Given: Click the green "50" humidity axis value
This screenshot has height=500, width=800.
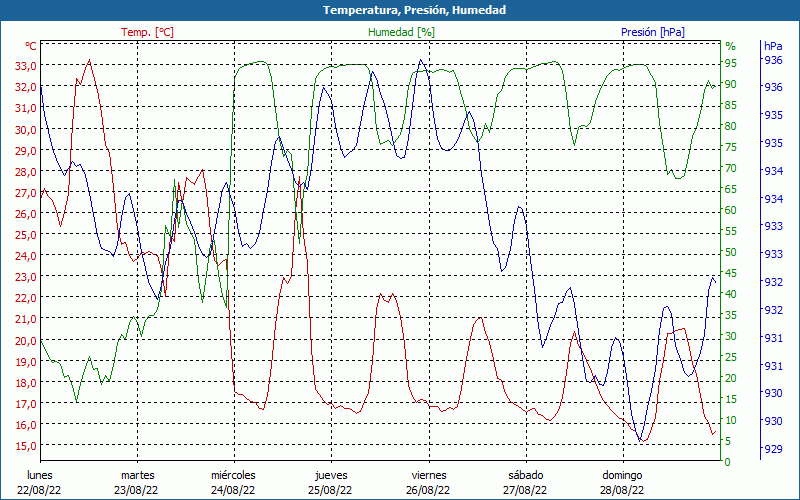Looking at the screenshot, I should pos(731,252).
